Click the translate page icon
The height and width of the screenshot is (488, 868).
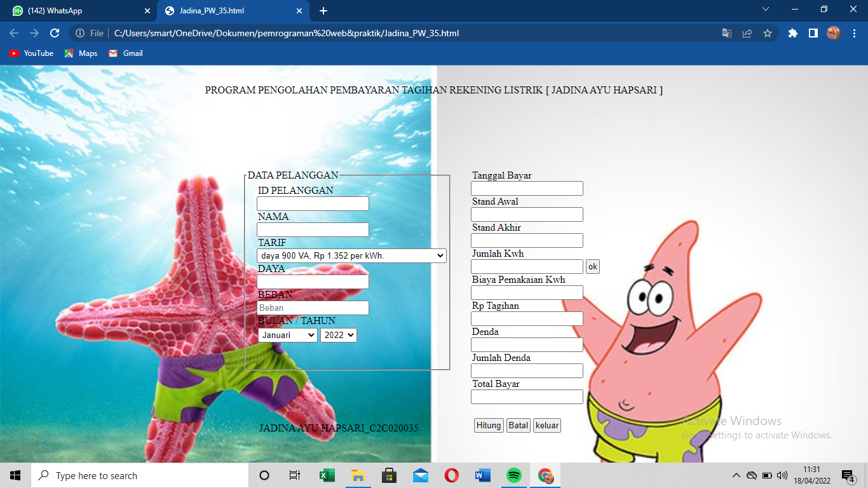pos(727,33)
